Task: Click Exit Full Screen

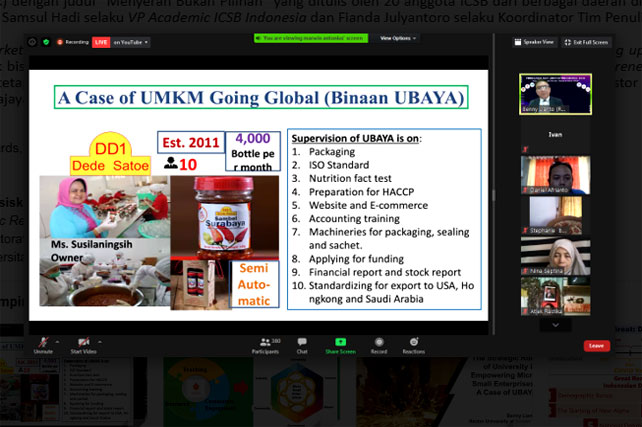Action: click(586, 42)
